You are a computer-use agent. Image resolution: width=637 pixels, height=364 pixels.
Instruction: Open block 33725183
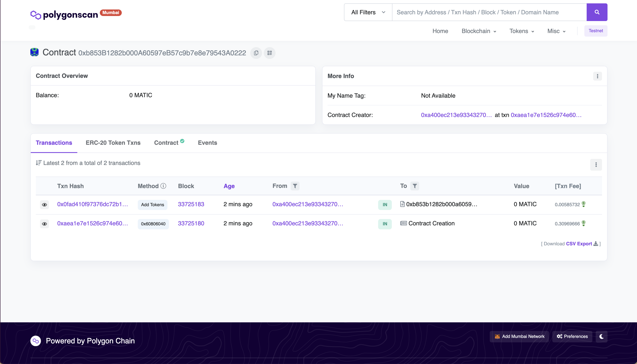(191, 204)
